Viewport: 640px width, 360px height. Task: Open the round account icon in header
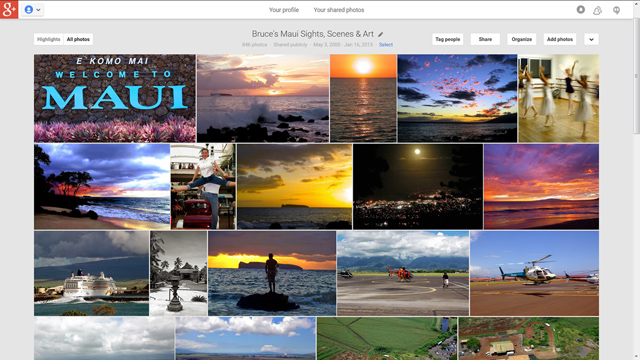click(x=580, y=9)
